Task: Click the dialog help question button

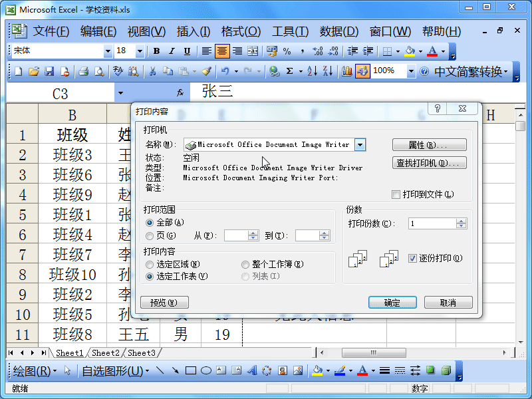Action: coord(438,108)
